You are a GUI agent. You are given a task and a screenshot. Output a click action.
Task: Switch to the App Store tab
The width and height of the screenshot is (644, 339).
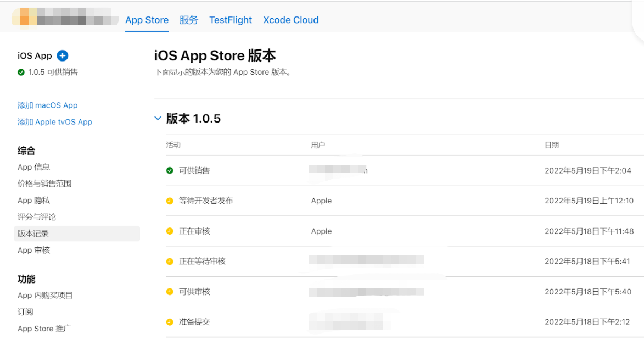pos(147,20)
